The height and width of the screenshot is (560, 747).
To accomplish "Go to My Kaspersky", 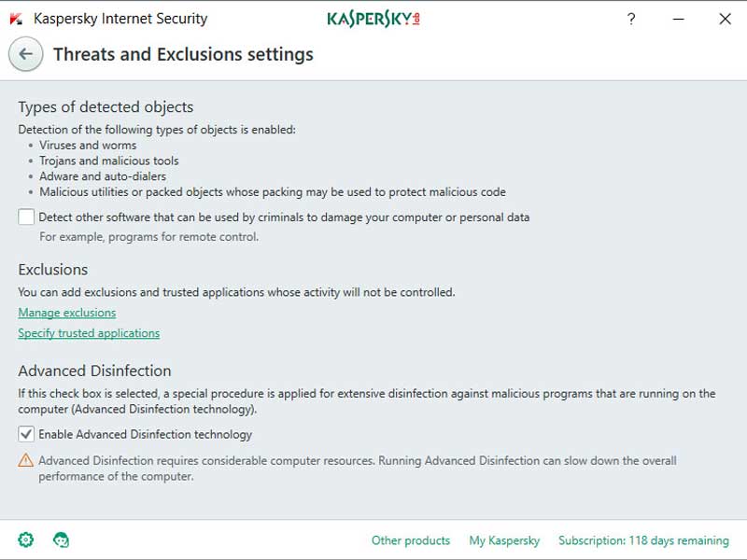I will [504, 540].
